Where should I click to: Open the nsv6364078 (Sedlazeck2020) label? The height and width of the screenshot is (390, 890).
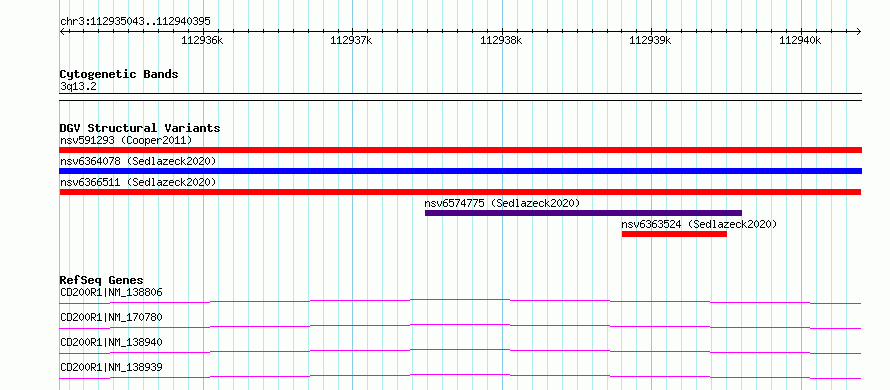click(138, 161)
